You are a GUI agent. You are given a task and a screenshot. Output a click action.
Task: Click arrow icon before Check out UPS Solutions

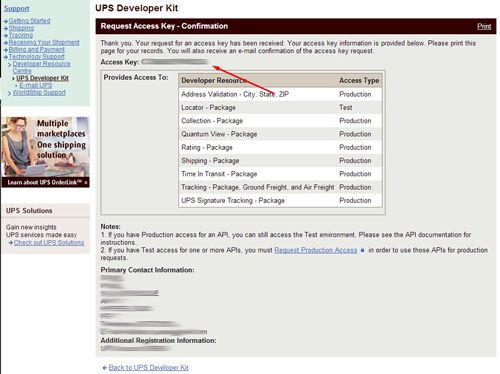tap(11, 243)
